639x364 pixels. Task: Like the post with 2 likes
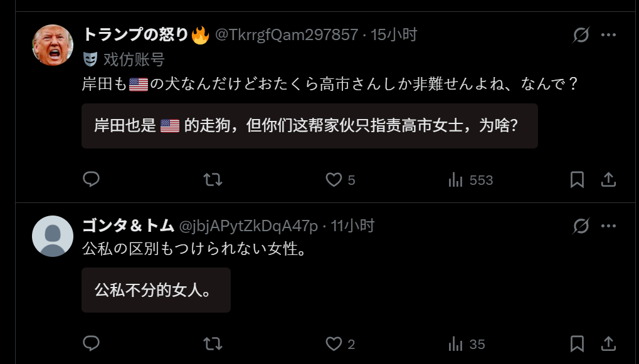pyautogui.click(x=341, y=344)
